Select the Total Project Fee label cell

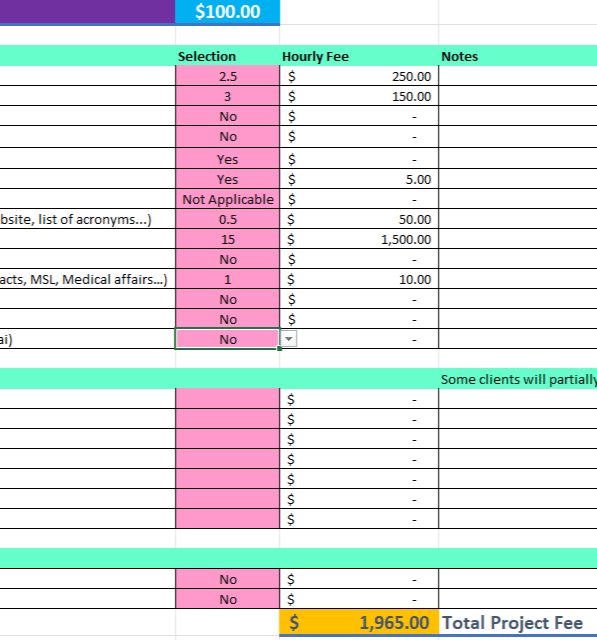[518, 622]
